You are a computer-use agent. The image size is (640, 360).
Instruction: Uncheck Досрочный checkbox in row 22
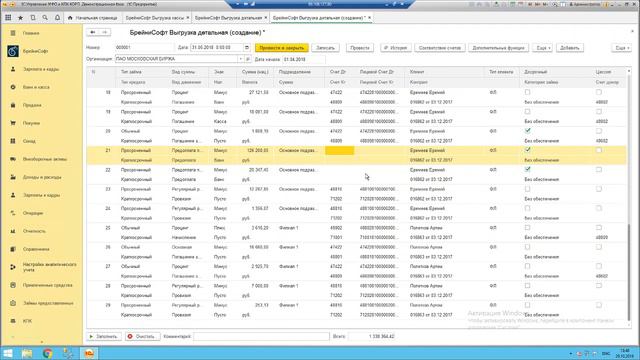point(527,169)
